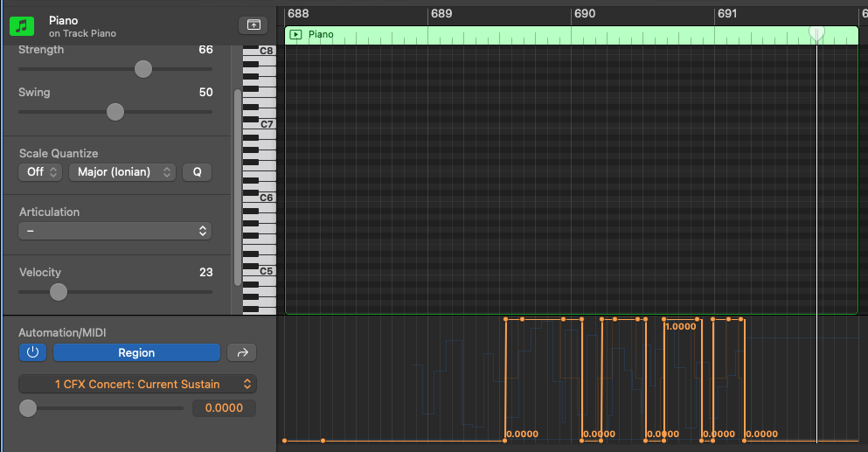
Task: Click the automation value slider knob
Action: [x=28, y=408]
